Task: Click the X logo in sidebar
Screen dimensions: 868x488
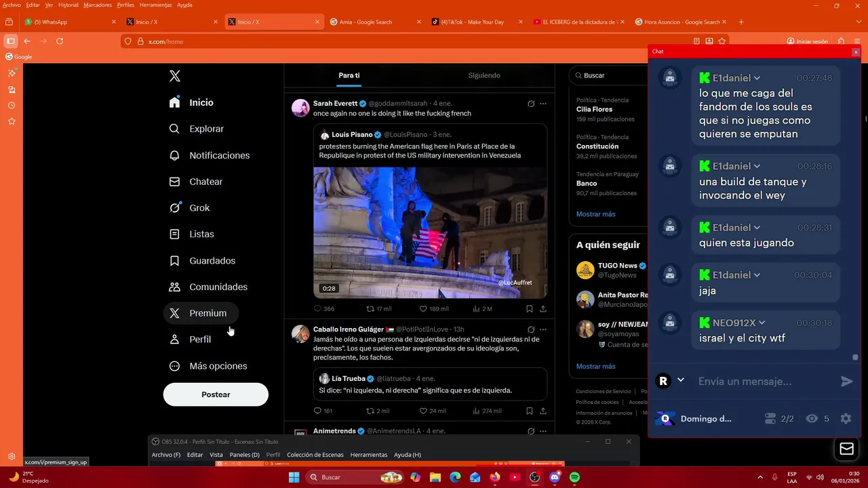Action: [x=175, y=76]
